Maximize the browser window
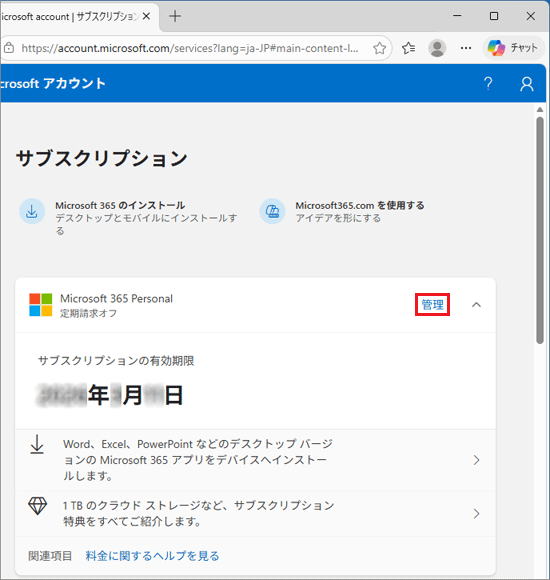The width and height of the screenshot is (550, 580). click(494, 16)
